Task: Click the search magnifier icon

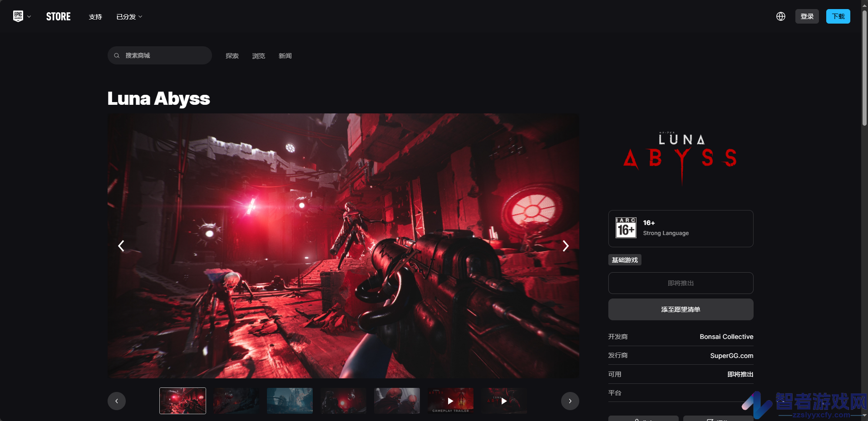Action: (x=117, y=55)
